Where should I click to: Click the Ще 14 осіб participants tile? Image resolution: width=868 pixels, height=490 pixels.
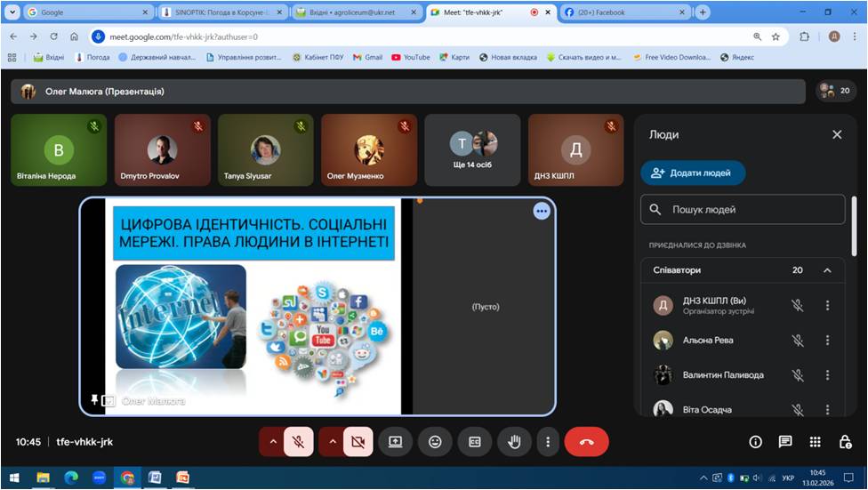(x=472, y=150)
